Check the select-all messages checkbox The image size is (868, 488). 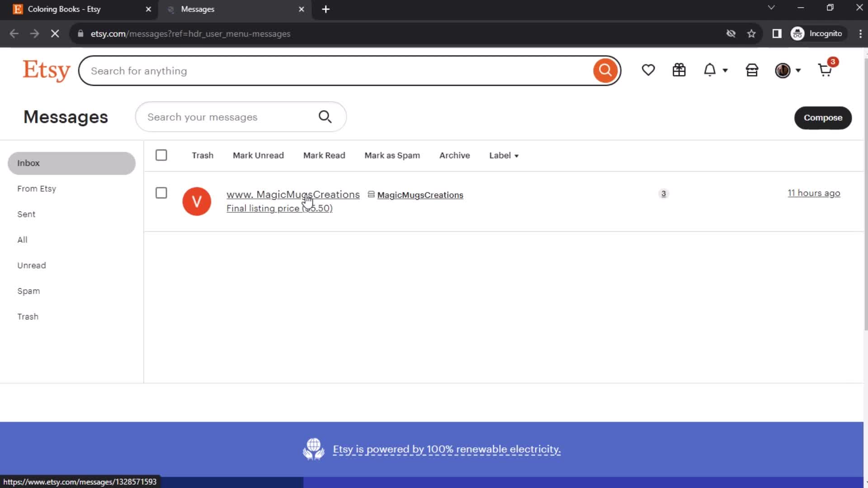point(161,155)
